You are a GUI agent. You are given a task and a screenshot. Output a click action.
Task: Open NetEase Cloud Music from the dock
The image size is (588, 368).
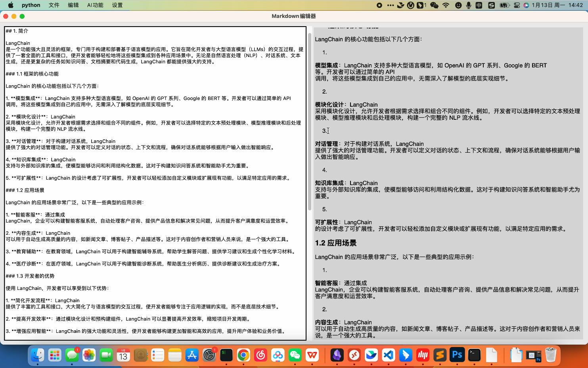tap(260, 355)
